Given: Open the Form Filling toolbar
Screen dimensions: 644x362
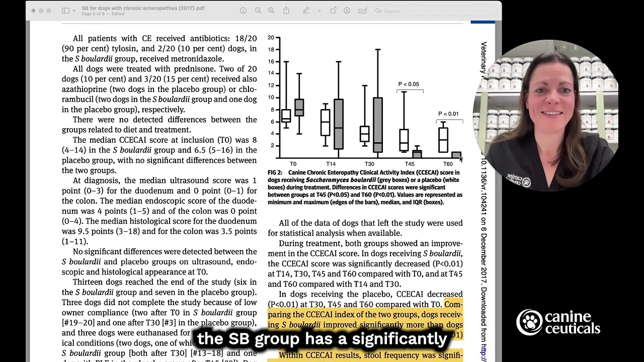Looking at the screenshot, I should tap(363, 11).
